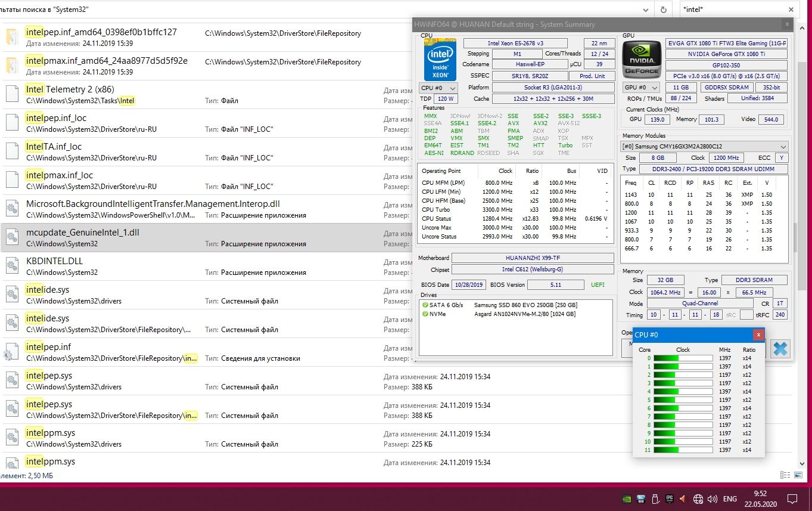Click the file icon of intelpep.inf_loc
This screenshot has width=812, height=511.
12,123
